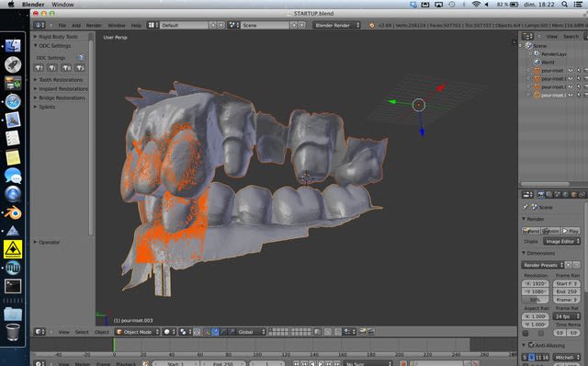Open the Render menu in info header
Image resolution: width=588 pixels, height=366 pixels.
pyautogui.click(x=94, y=25)
